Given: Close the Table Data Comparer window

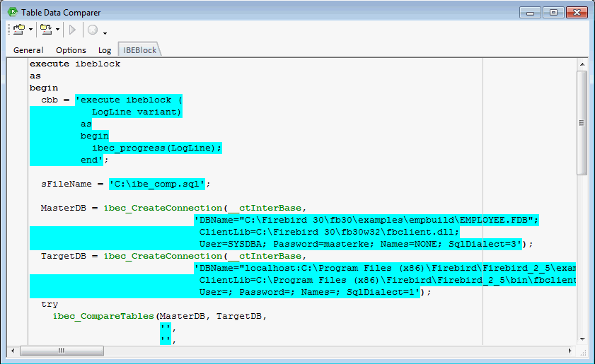Looking at the screenshot, I should (x=577, y=13).
